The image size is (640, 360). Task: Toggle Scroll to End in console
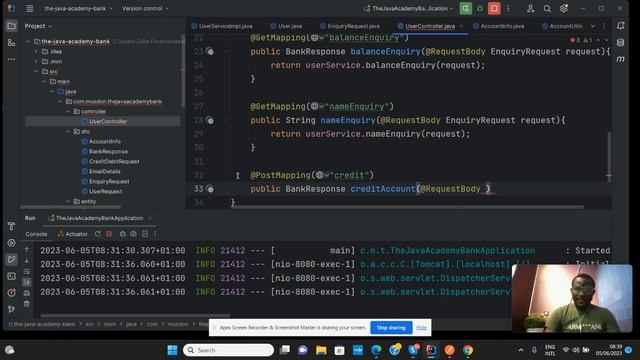click(27, 282)
